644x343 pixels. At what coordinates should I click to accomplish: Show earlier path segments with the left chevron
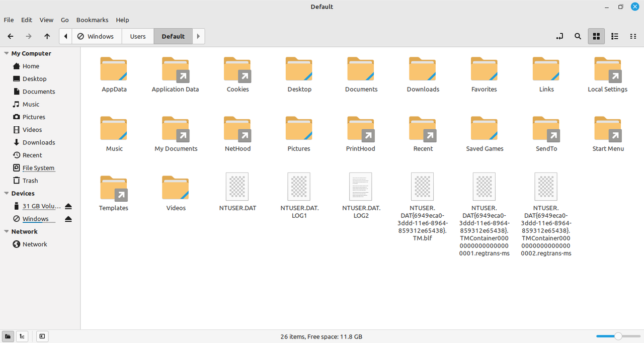[x=66, y=36]
